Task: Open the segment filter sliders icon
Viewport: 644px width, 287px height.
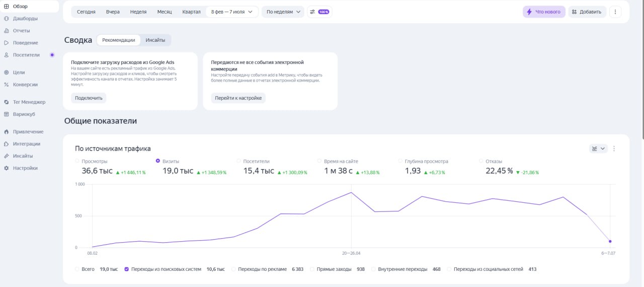Action: click(312, 12)
